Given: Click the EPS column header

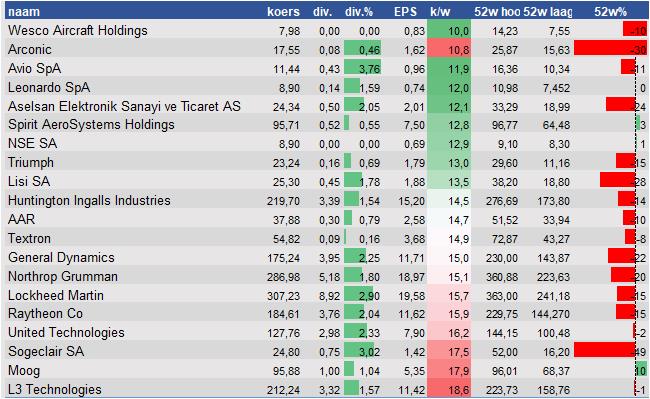Looking at the screenshot, I should (x=405, y=11).
